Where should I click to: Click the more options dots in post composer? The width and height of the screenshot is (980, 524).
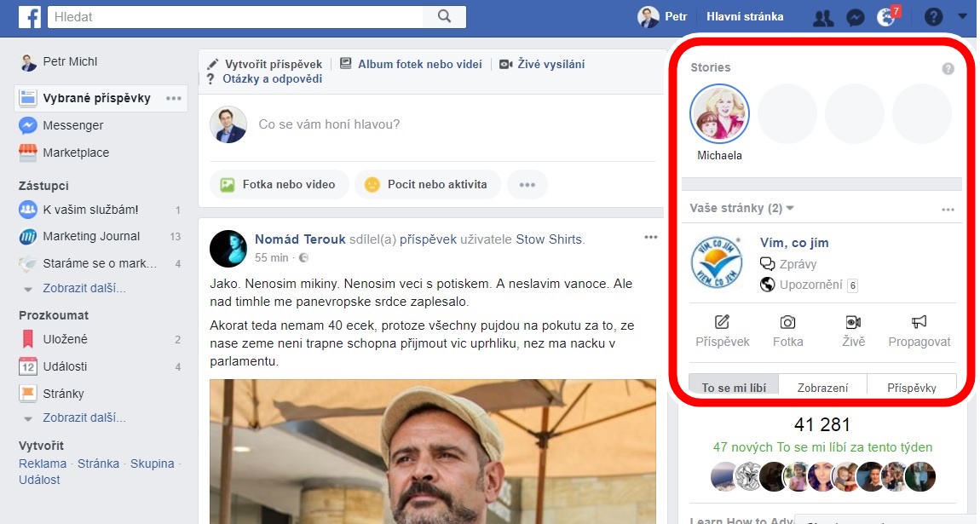[527, 185]
